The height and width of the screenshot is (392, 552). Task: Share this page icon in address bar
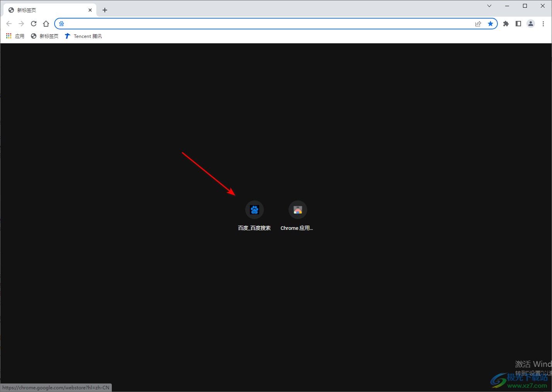[478, 24]
